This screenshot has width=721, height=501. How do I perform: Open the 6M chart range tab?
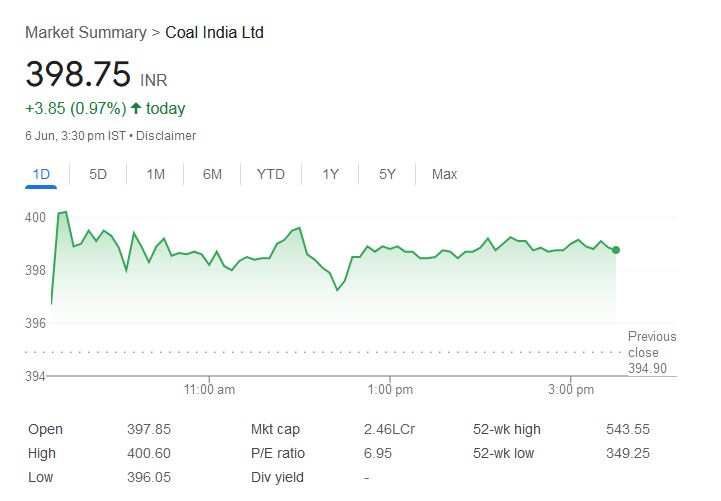[212, 174]
